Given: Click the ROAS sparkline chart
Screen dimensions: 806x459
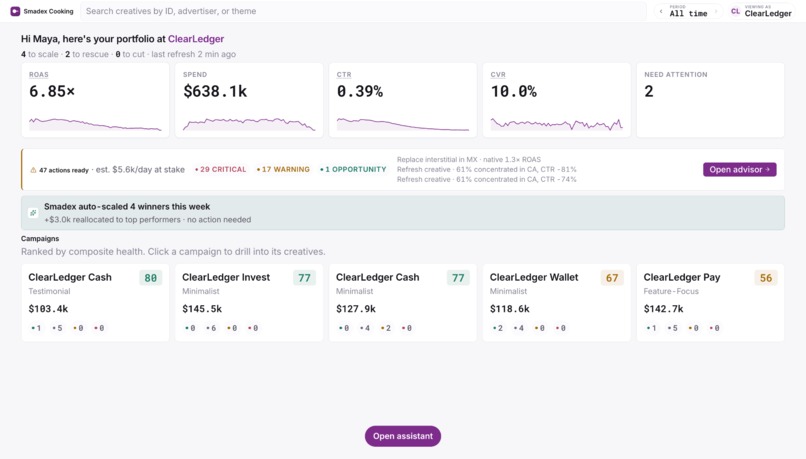Looking at the screenshot, I should (95, 124).
